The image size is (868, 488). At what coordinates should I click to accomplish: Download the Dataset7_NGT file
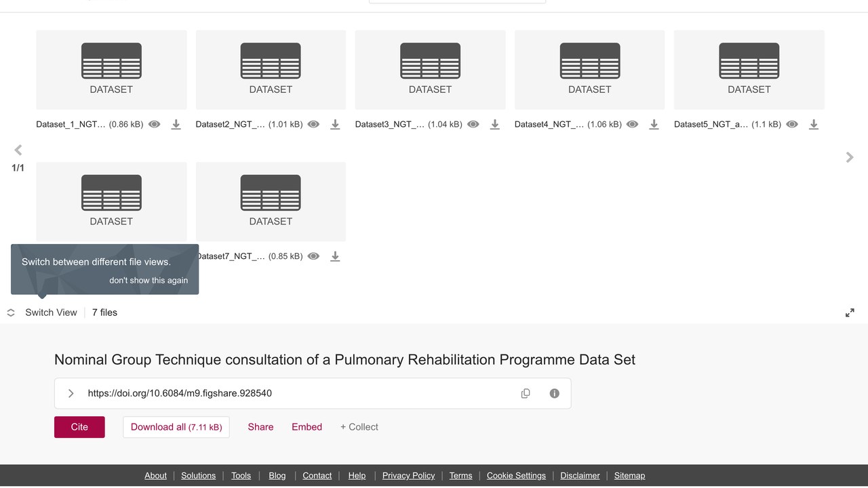(x=335, y=257)
